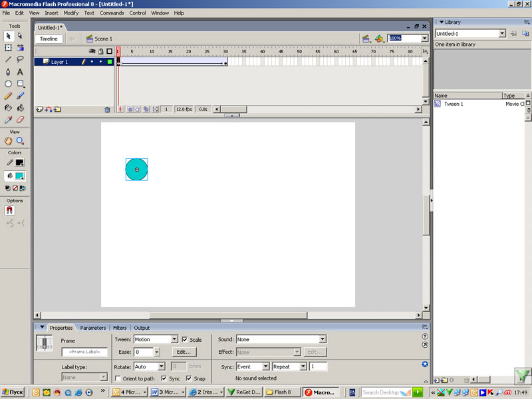Uncheck the Scale checkbox

pos(185,339)
